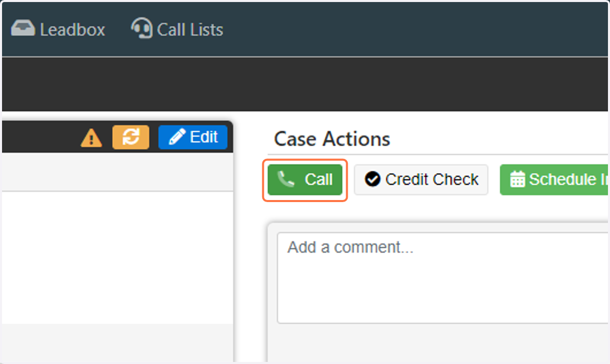Image resolution: width=610 pixels, height=364 pixels.
Task: Open Leadbox via its inbox tray icon
Action: point(23,29)
